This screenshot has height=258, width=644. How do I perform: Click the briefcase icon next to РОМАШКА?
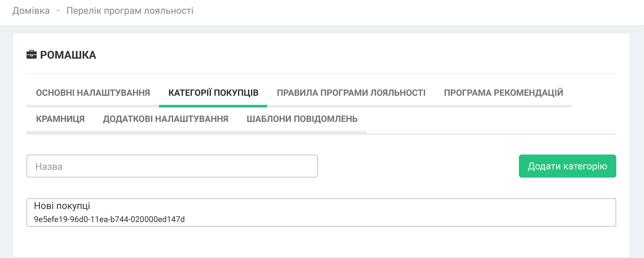pyautogui.click(x=32, y=55)
